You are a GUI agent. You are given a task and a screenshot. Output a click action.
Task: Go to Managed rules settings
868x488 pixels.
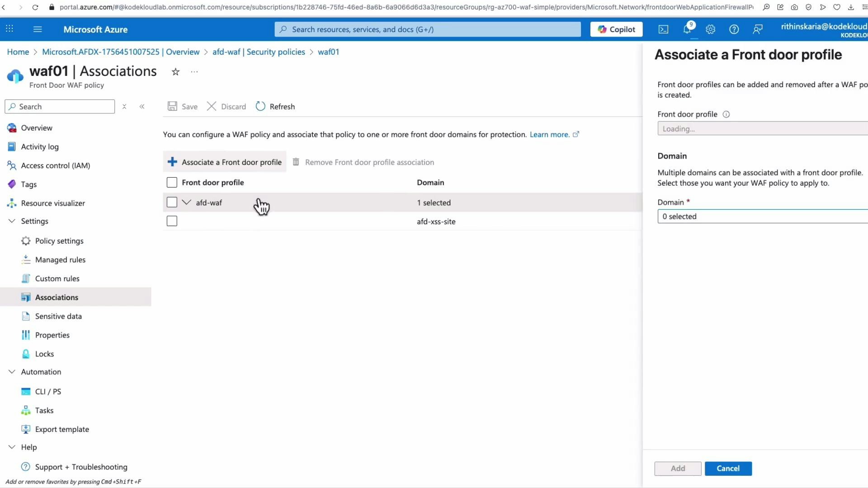coord(60,259)
